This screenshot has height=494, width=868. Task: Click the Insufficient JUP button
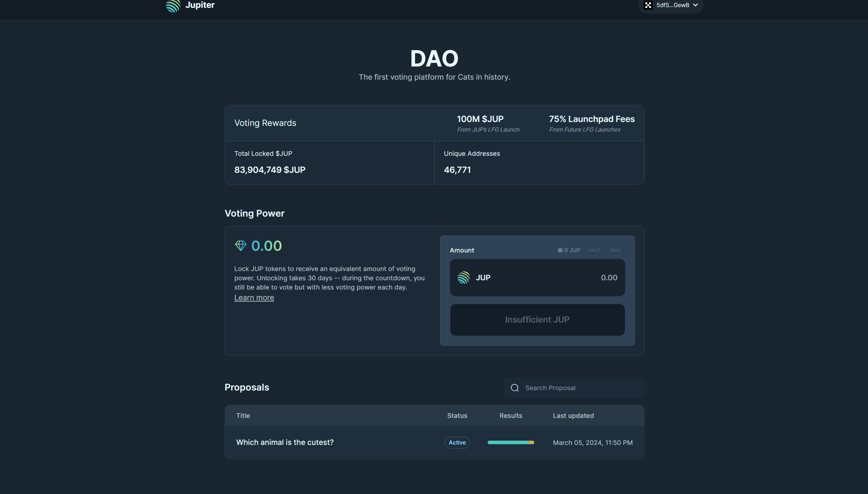[537, 319]
